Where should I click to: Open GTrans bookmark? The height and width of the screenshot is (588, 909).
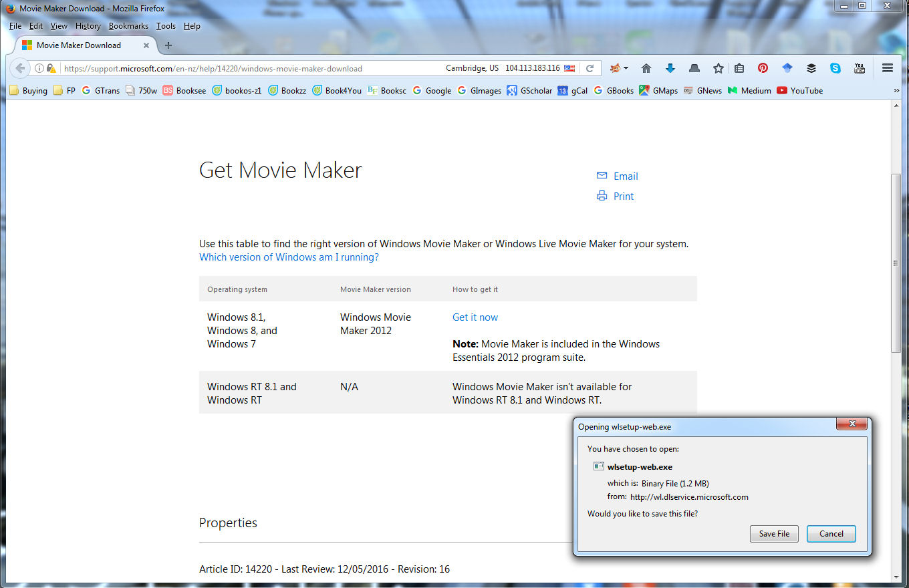pos(100,91)
